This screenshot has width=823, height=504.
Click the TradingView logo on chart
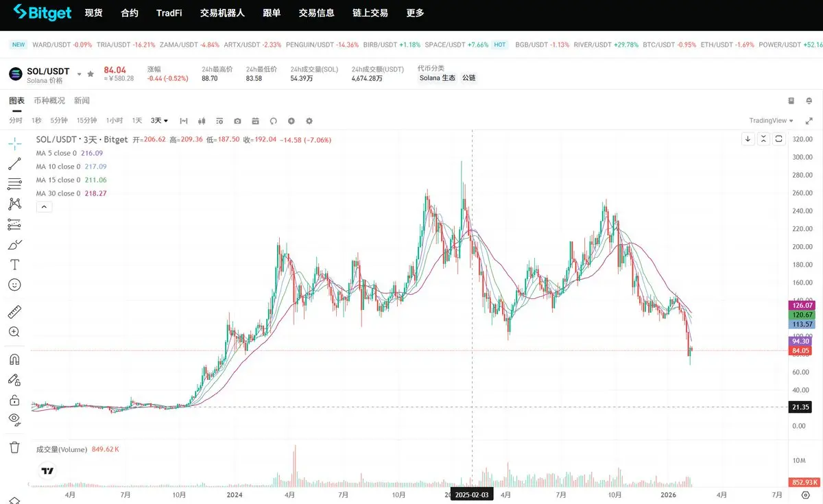47,471
